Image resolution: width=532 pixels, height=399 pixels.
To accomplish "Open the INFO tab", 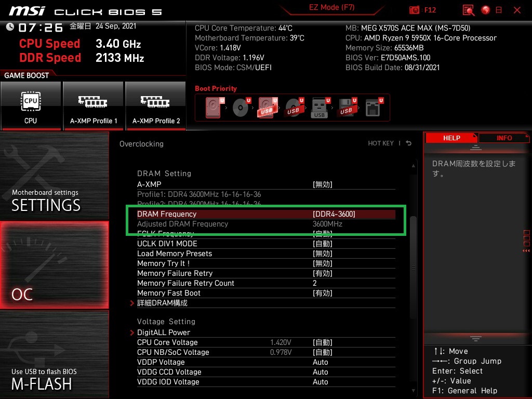I will (504, 138).
